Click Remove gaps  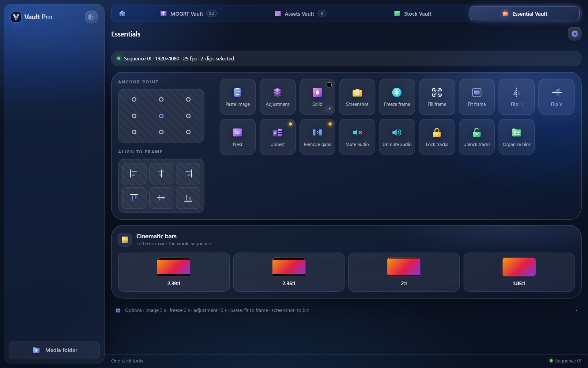pyautogui.click(x=317, y=137)
